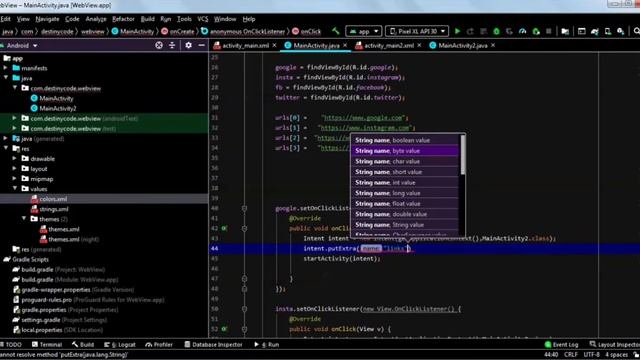640x360 pixels.
Task: Close the MainActivity.java tab
Action: (x=345, y=45)
